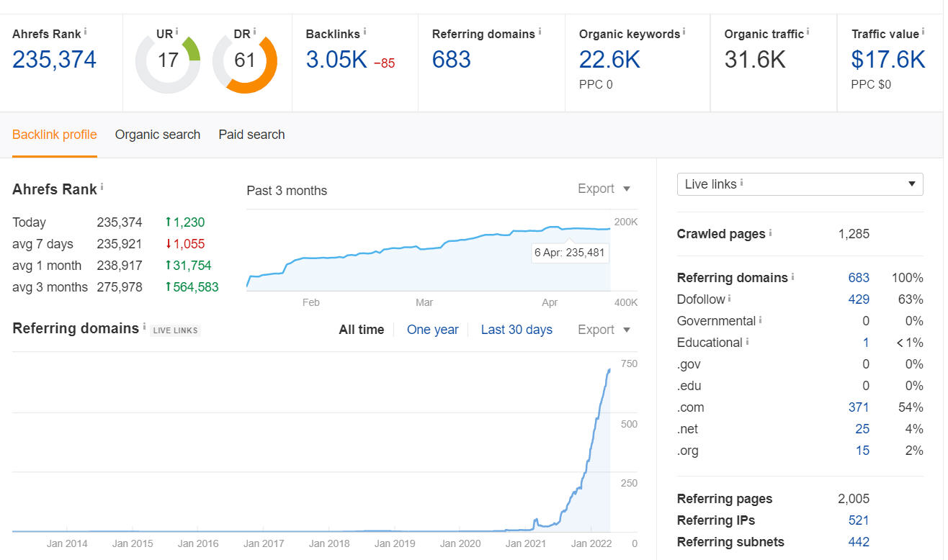The image size is (948, 560).
Task: Open the .com domains count 371
Action: tap(859, 407)
